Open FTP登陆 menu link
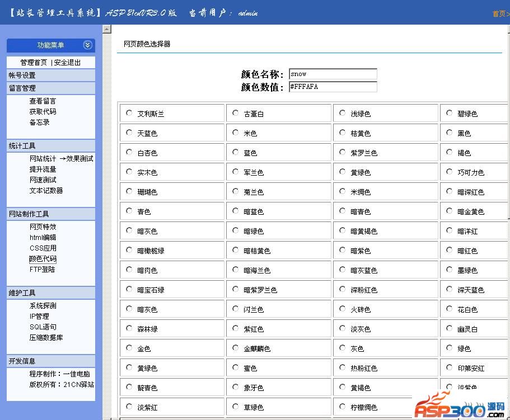510x420 pixels. 43,269
